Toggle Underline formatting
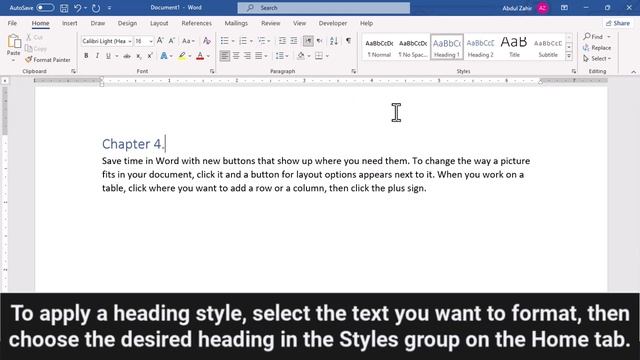Image resolution: width=640 pixels, height=360 pixels. pyautogui.click(x=108, y=56)
